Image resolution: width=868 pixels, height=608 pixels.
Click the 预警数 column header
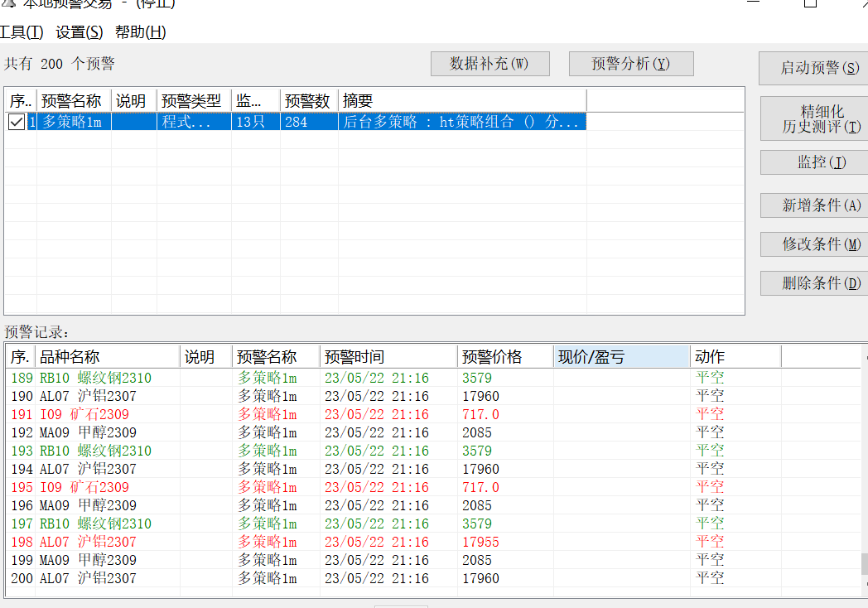(x=309, y=101)
